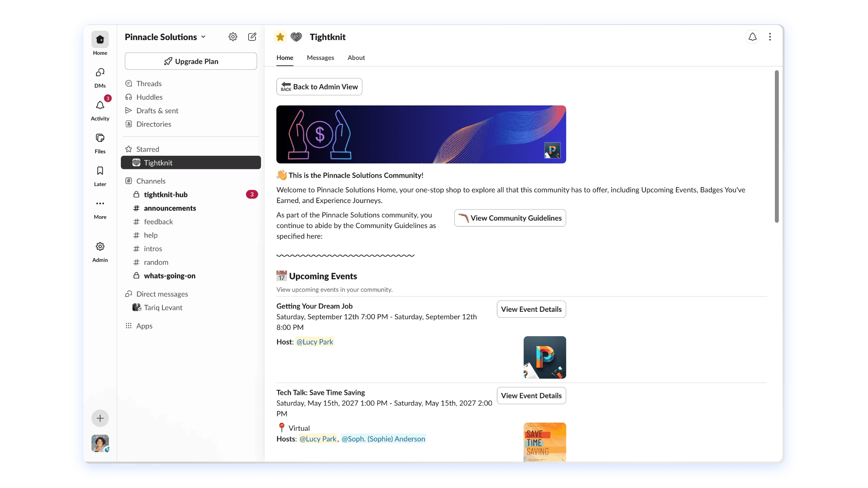The width and height of the screenshot is (868, 488).
Task: Click Back to Admin View button
Action: click(319, 86)
